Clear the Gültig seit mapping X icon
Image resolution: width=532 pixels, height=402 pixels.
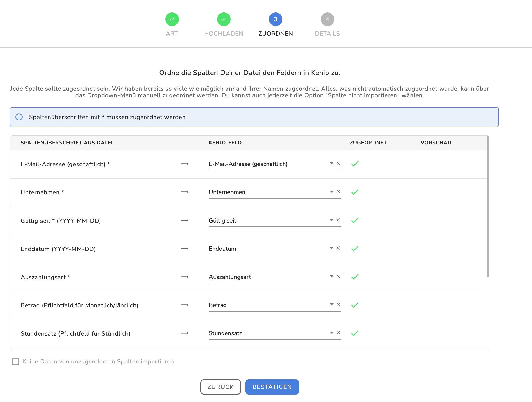coord(338,220)
